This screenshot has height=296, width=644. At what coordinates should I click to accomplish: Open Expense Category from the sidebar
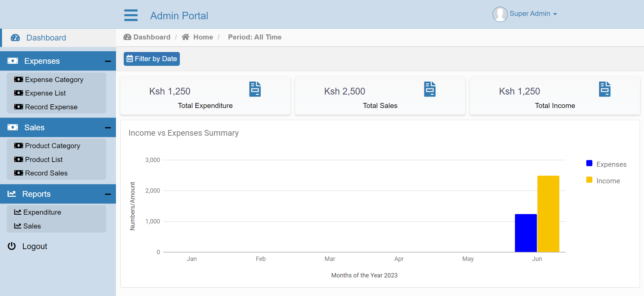(54, 80)
